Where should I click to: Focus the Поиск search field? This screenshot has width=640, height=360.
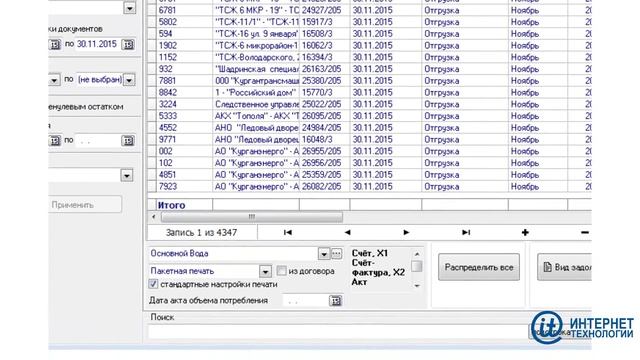pos(339,332)
